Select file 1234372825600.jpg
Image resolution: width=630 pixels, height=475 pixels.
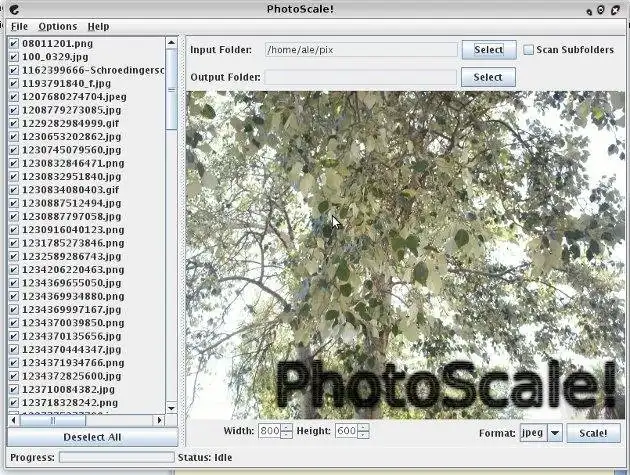click(72, 376)
